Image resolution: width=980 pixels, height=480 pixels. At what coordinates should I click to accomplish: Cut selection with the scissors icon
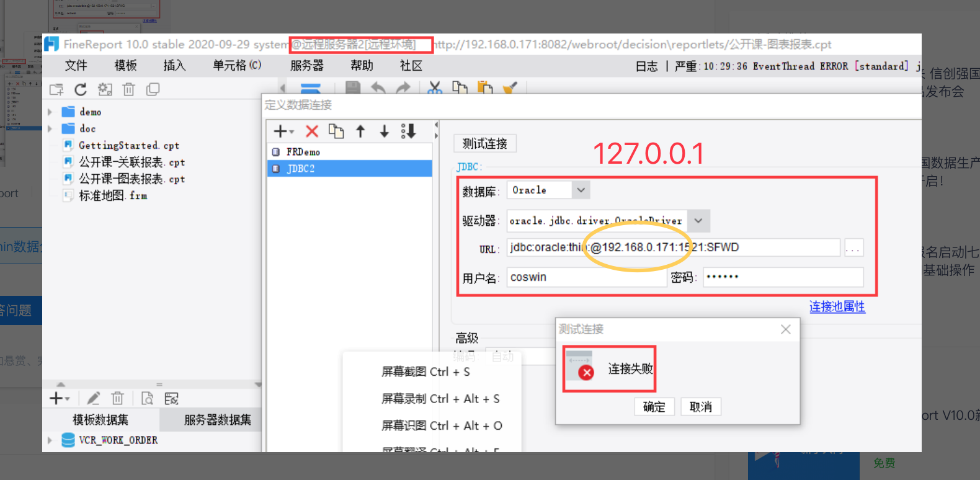(x=435, y=88)
